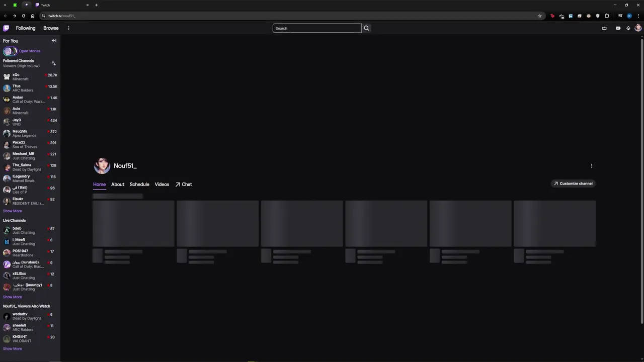Open Aydan channel from sidebar
Image resolution: width=644 pixels, height=362 pixels.
(x=30, y=99)
